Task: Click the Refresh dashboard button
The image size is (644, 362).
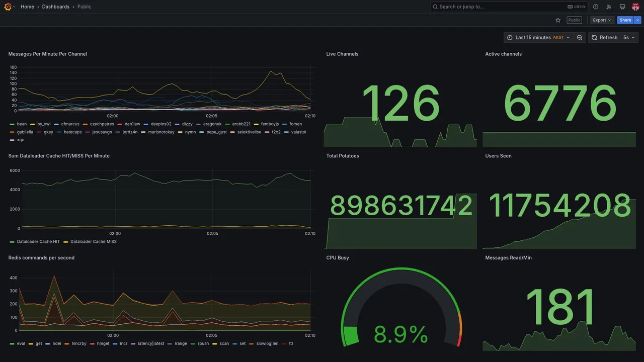Action: (604, 38)
